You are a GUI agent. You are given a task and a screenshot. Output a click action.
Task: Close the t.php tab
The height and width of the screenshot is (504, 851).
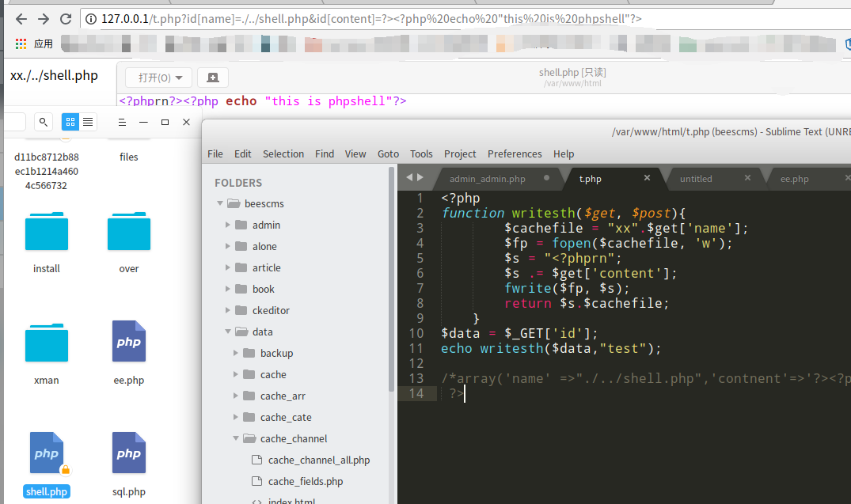point(647,177)
